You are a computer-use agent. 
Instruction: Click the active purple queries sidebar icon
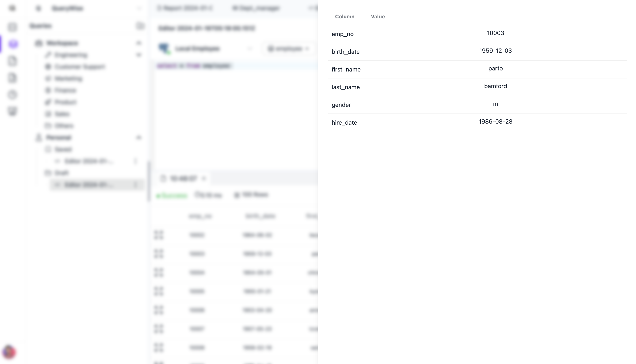(13, 44)
